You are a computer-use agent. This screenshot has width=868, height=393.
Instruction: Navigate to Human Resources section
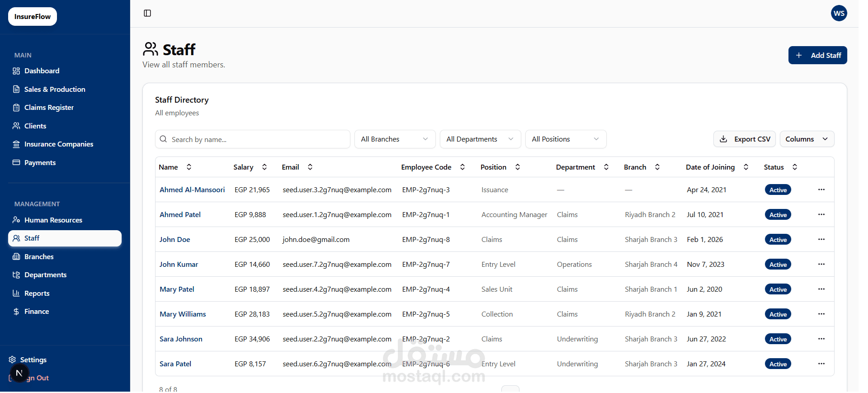click(x=53, y=220)
